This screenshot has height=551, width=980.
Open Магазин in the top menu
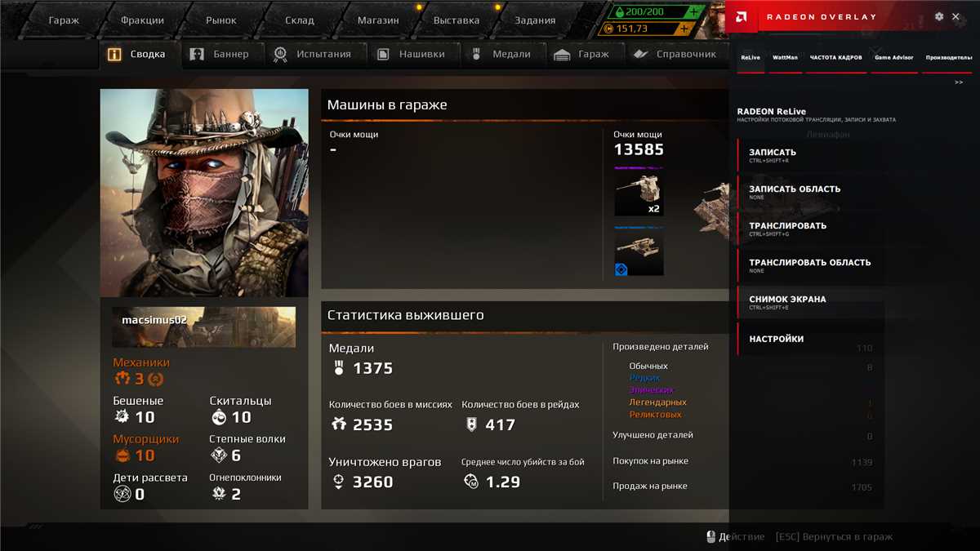click(378, 20)
